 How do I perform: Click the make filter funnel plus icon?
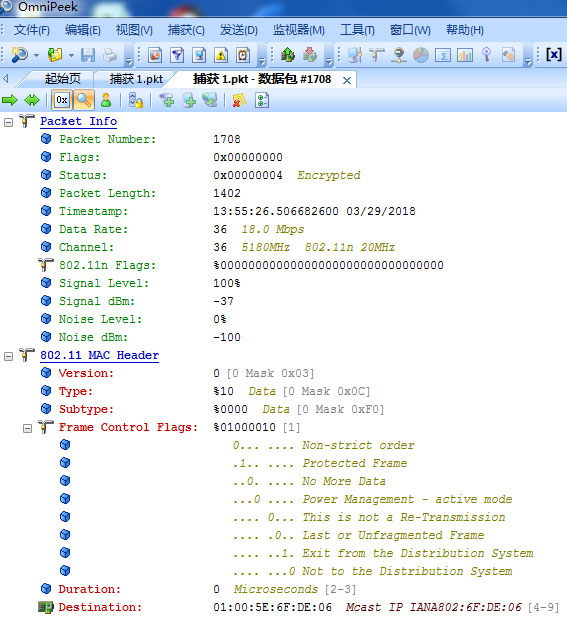[x=167, y=100]
